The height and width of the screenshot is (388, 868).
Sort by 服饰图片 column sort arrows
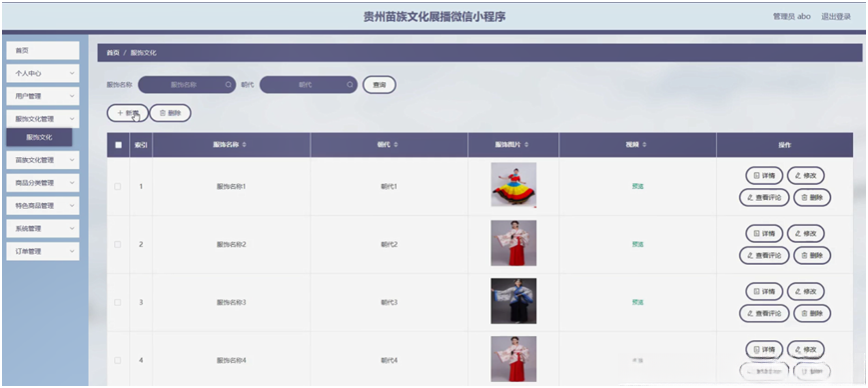(526, 145)
